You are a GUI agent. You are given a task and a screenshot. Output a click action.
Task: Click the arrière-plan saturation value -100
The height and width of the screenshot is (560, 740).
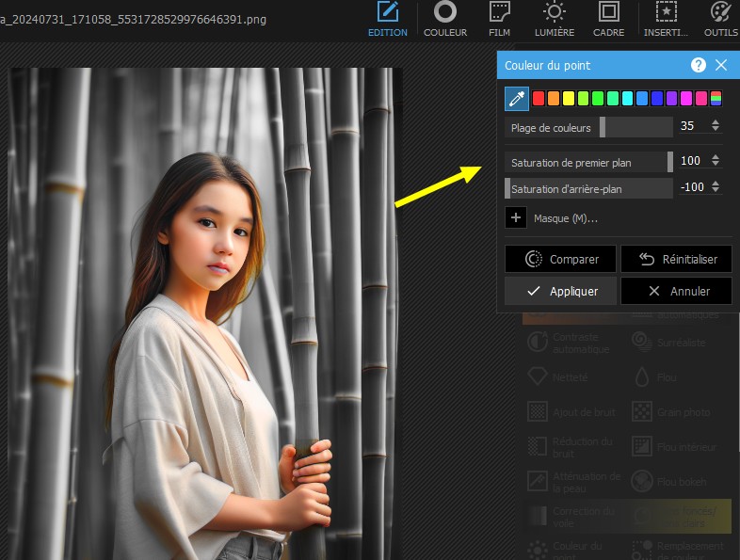pyautogui.click(x=693, y=187)
